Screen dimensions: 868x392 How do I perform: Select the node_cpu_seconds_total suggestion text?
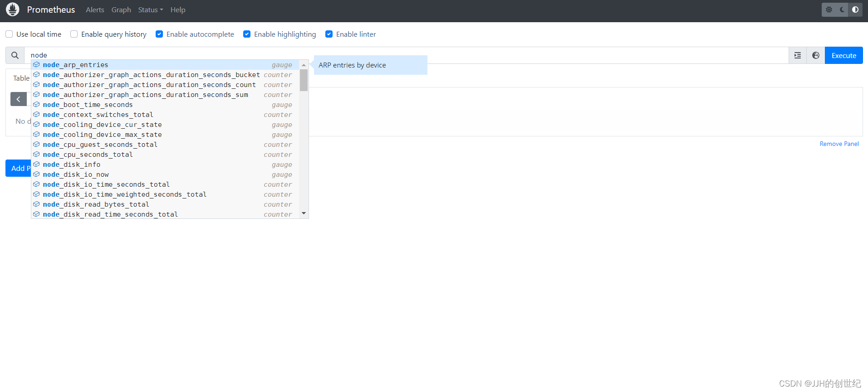88,155
